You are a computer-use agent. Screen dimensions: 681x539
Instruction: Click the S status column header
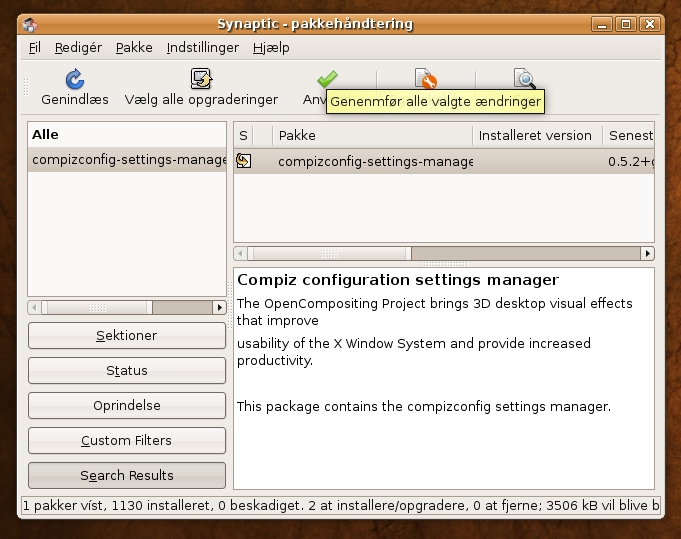243,136
